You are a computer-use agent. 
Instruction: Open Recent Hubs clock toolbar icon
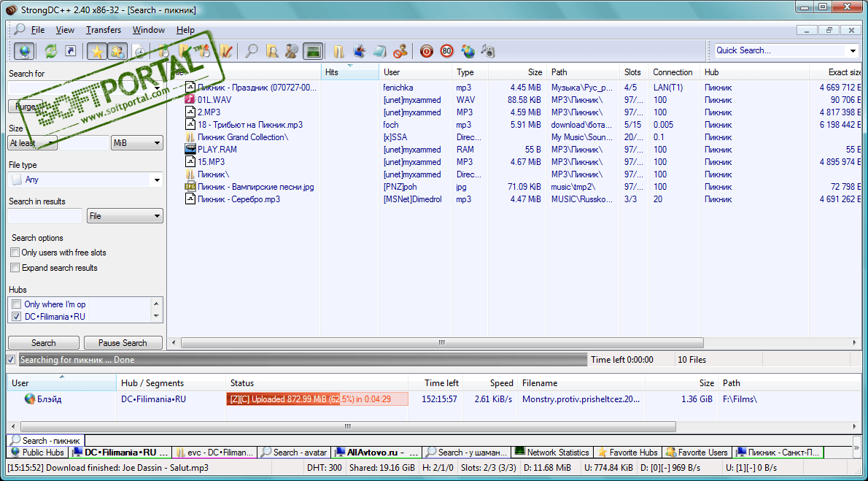[x=139, y=52]
